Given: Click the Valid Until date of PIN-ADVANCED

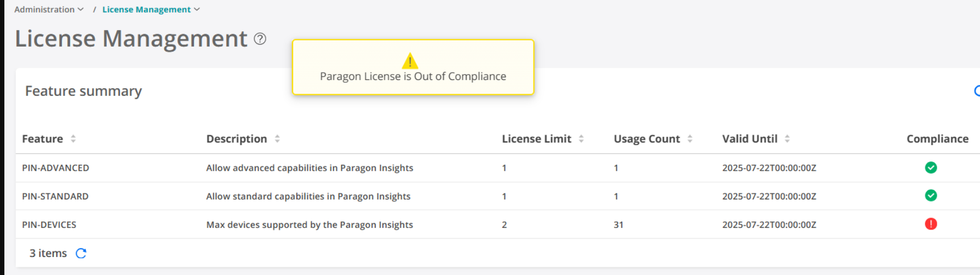Looking at the screenshot, I should pyautogui.click(x=769, y=168).
